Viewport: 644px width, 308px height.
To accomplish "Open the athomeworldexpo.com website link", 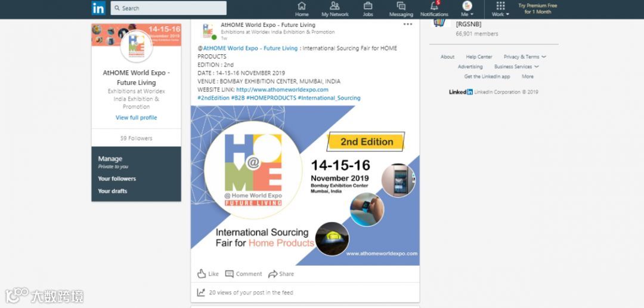I will [282, 90].
